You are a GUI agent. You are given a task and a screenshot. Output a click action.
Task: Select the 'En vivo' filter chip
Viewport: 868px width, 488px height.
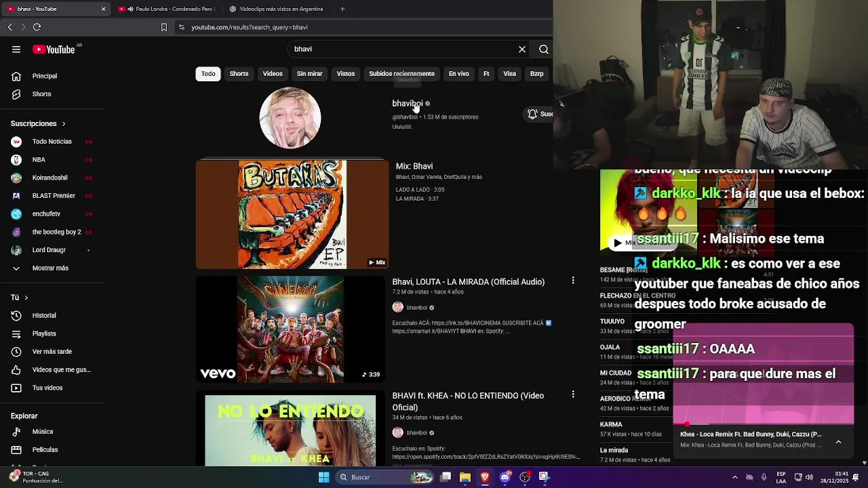(x=459, y=73)
